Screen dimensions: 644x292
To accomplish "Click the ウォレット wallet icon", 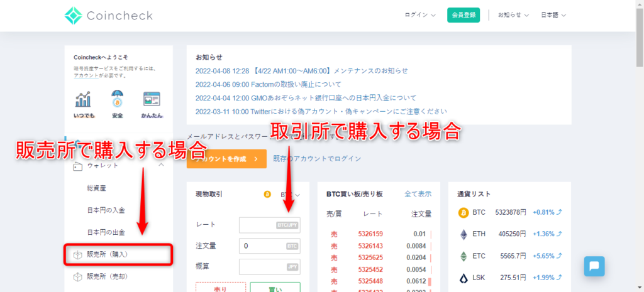I will 78,166.
